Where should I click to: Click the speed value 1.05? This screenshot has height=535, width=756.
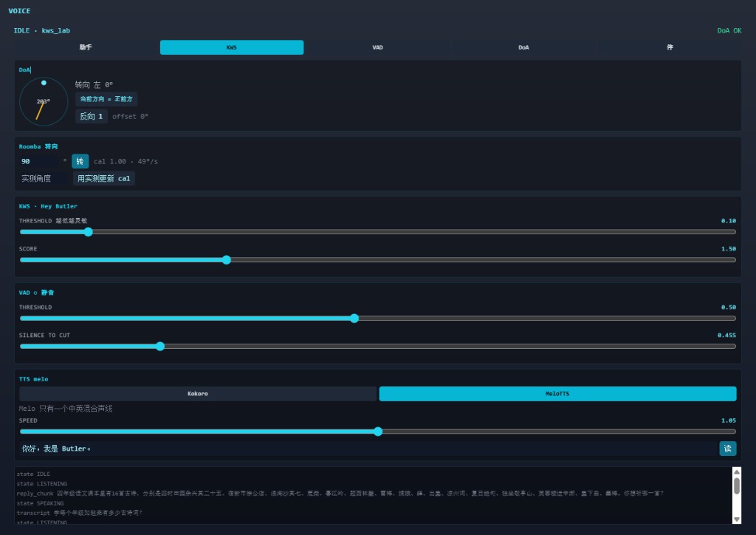(729, 420)
